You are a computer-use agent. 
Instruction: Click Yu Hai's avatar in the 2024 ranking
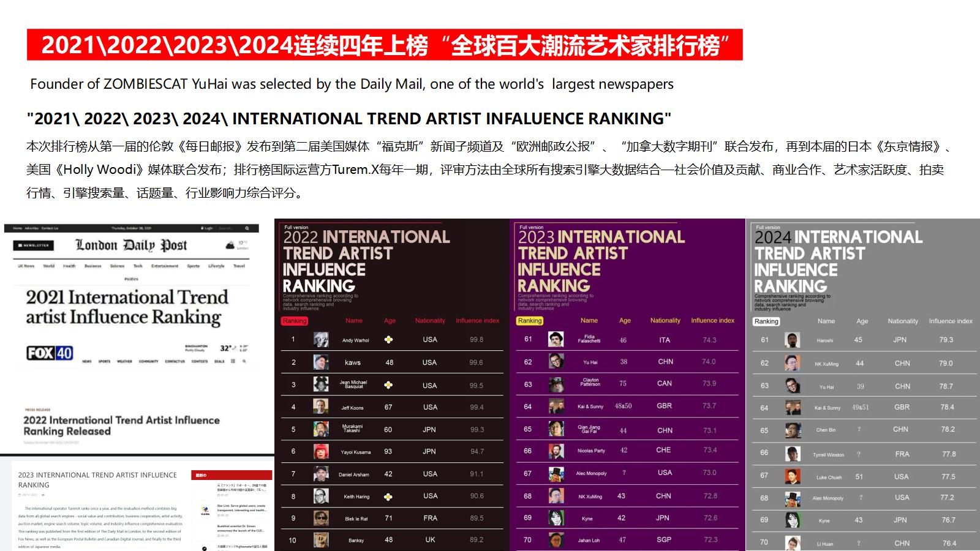pos(793,386)
